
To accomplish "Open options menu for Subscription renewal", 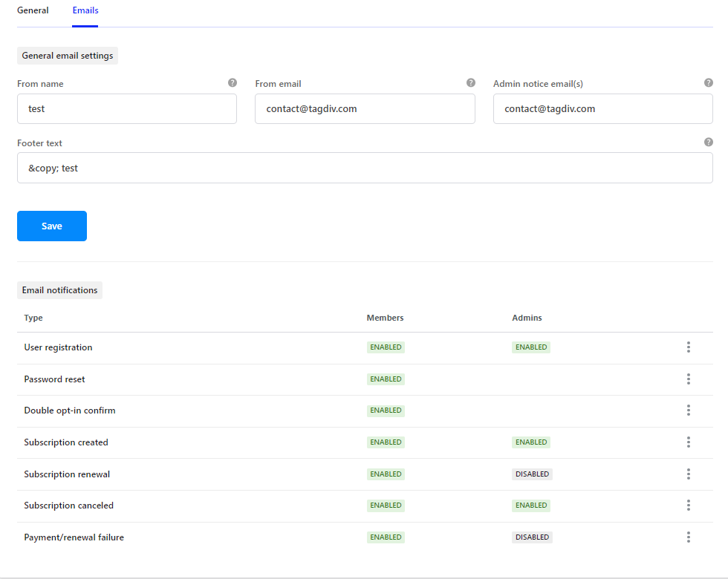I will 689,474.
